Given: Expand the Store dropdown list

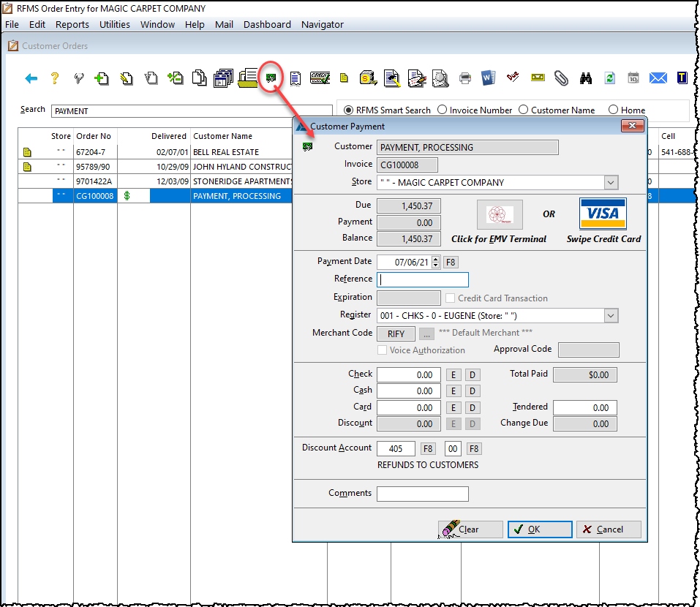Looking at the screenshot, I should point(611,183).
